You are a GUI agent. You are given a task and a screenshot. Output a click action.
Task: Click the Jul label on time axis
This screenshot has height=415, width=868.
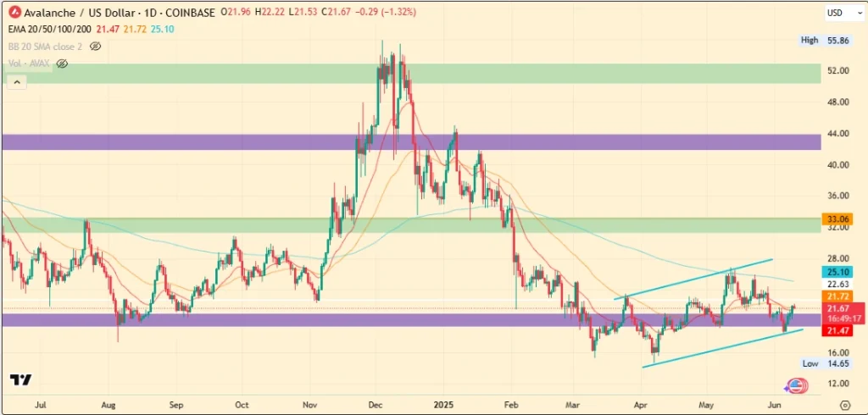[x=40, y=405]
